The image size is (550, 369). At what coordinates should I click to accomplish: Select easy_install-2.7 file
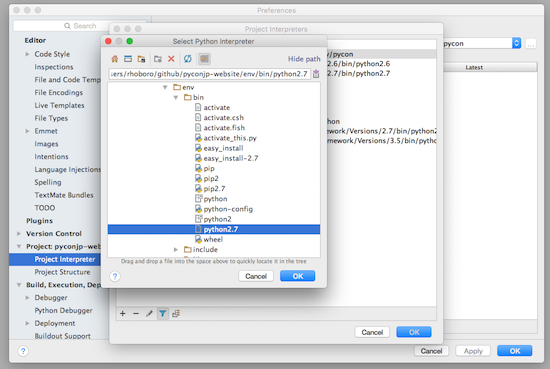pos(231,159)
